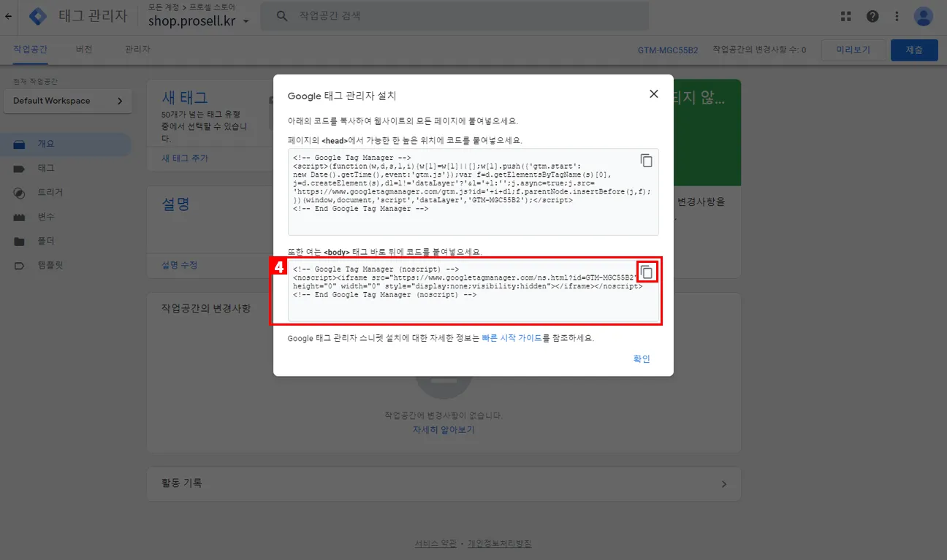Select 변수 in the sidebar
947x560 pixels.
coord(66,217)
